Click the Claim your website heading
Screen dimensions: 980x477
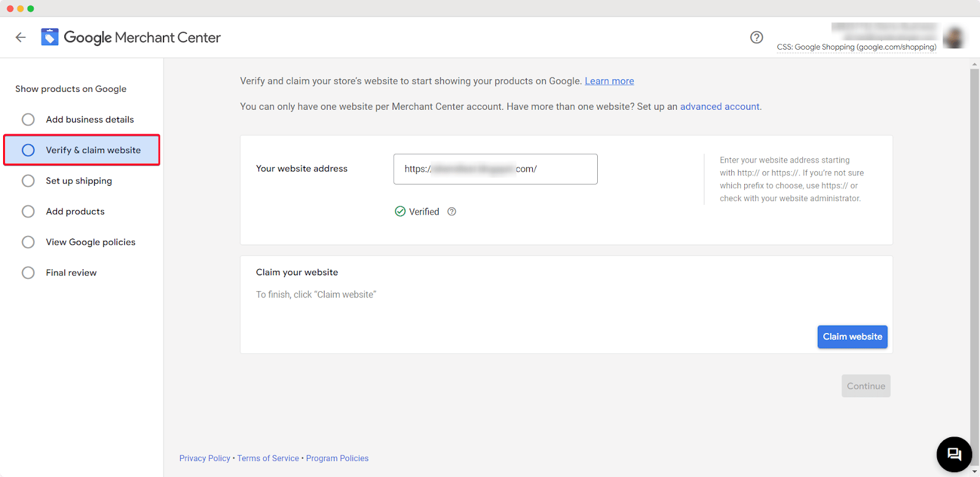[x=297, y=272]
